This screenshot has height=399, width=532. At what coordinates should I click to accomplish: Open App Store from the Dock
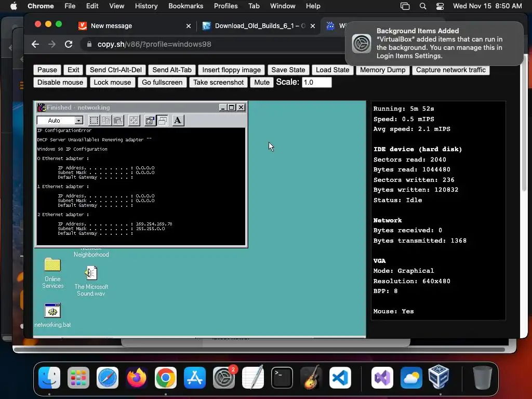click(x=195, y=378)
